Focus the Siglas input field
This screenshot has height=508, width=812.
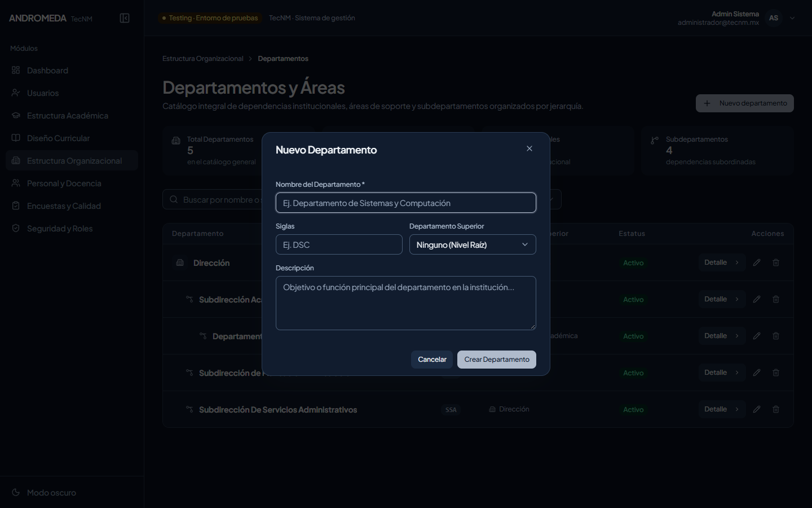[339, 244]
